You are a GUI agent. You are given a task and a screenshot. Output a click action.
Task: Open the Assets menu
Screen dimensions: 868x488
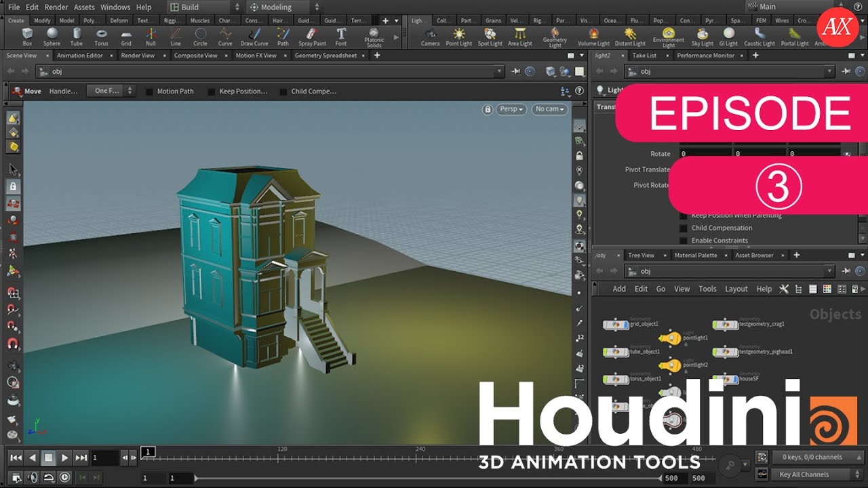coord(84,7)
